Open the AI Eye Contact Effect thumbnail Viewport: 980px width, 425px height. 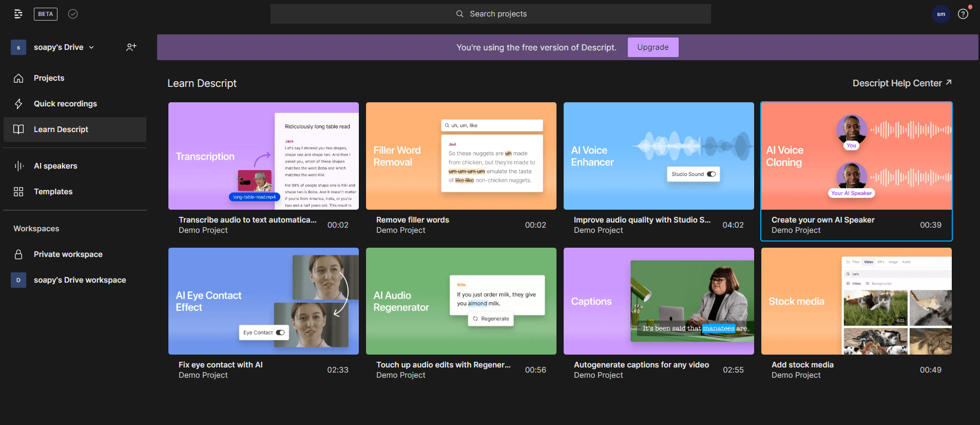coord(263,301)
